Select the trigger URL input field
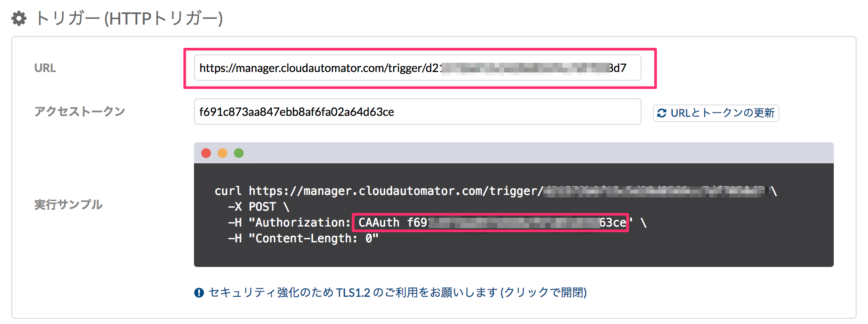The width and height of the screenshot is (868, 324). pos(417,68)
